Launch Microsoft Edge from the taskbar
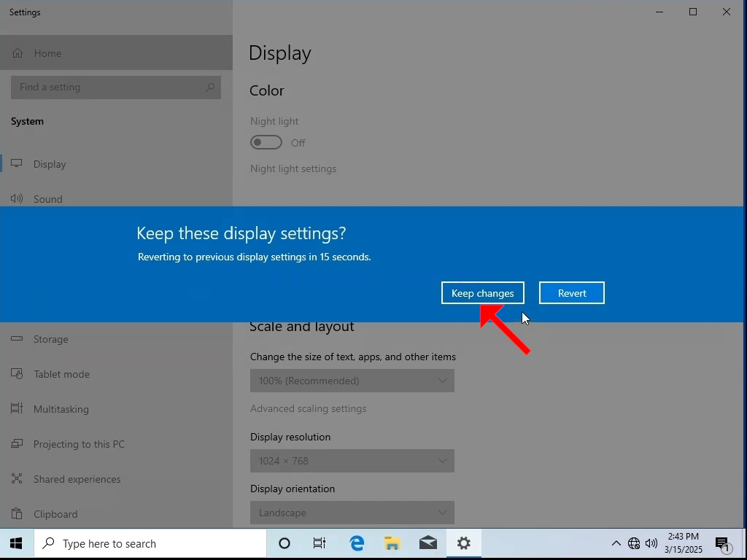This screenshot has width=747, height=560. (x=356, y=543)
